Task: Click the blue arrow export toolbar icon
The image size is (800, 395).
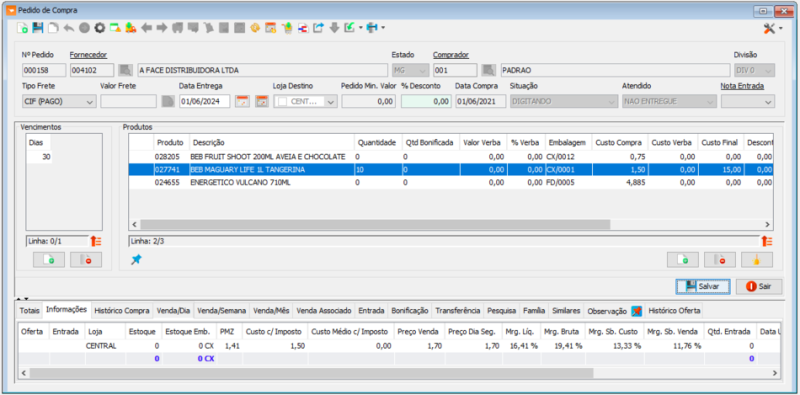Action: (318, 28)
